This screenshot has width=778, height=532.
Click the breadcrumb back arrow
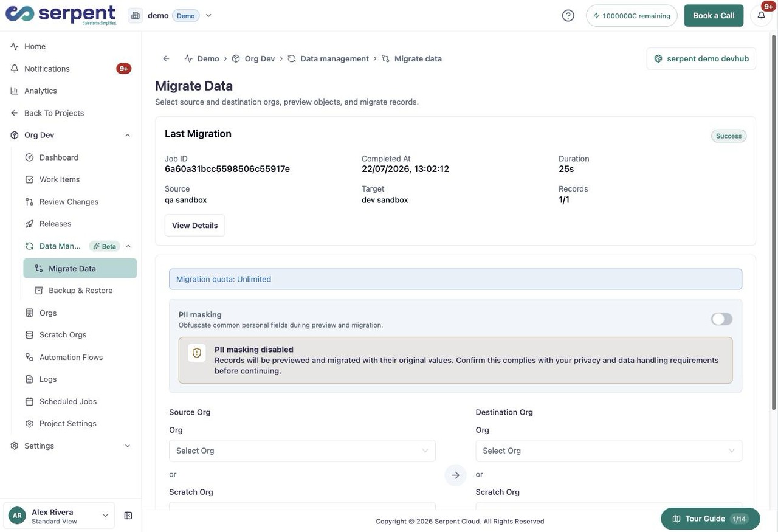(x=166, y=58)
